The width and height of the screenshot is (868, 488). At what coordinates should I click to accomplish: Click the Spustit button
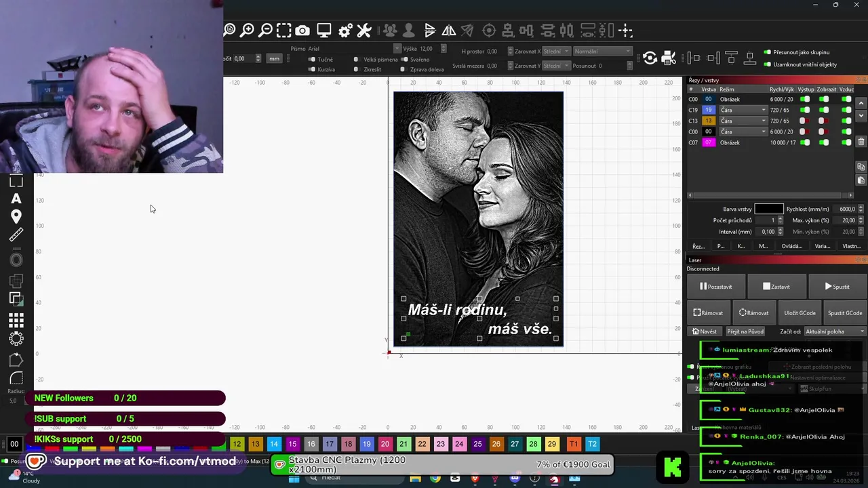pyautogui.click(x=837, y=287)
